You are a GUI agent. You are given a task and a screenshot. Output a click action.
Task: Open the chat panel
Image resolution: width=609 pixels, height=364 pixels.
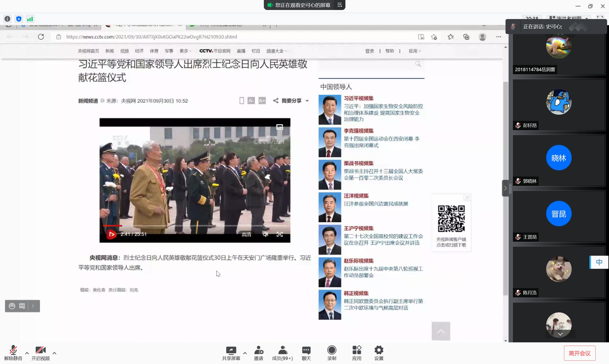pyautogui.click(x=306, y=350)
